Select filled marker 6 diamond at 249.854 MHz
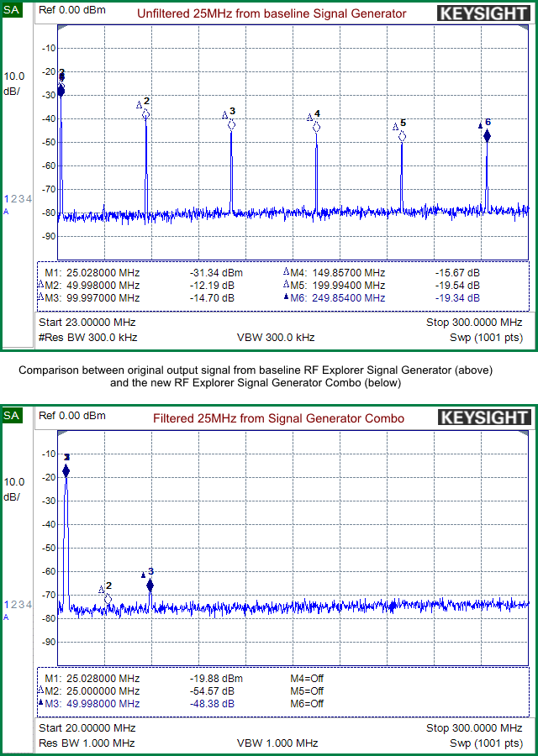 487,136
